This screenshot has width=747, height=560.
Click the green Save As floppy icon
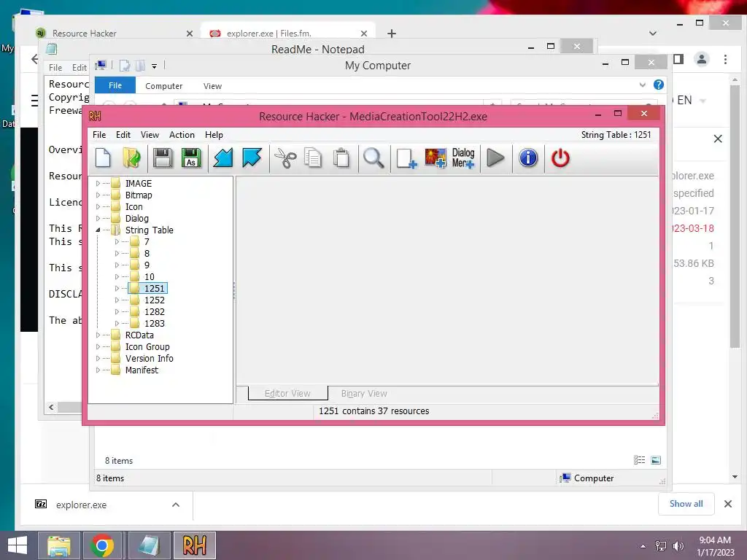(192, 158)
